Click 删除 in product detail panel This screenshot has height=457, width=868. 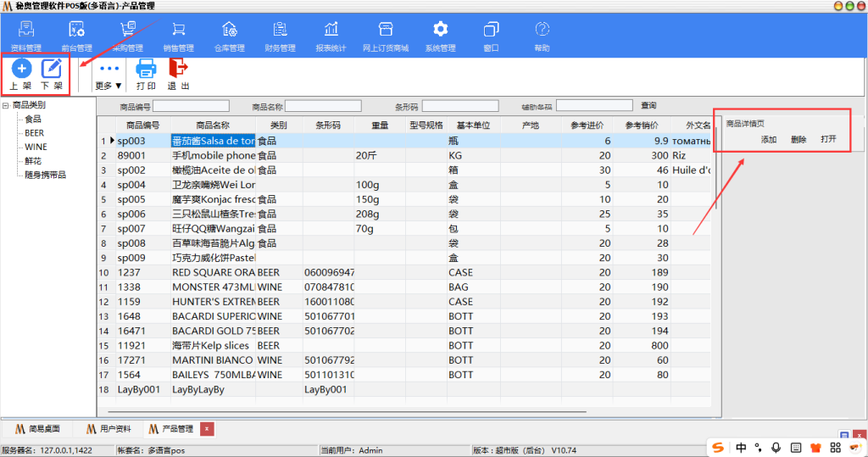click(798, 139)
